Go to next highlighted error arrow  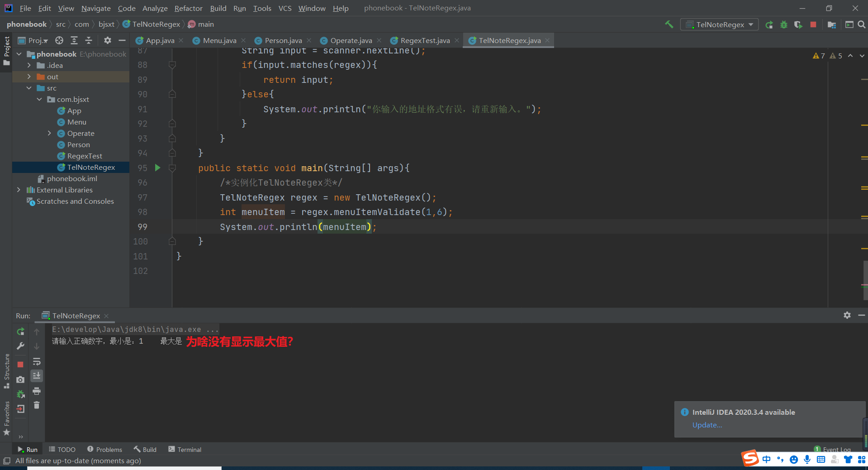862,56
